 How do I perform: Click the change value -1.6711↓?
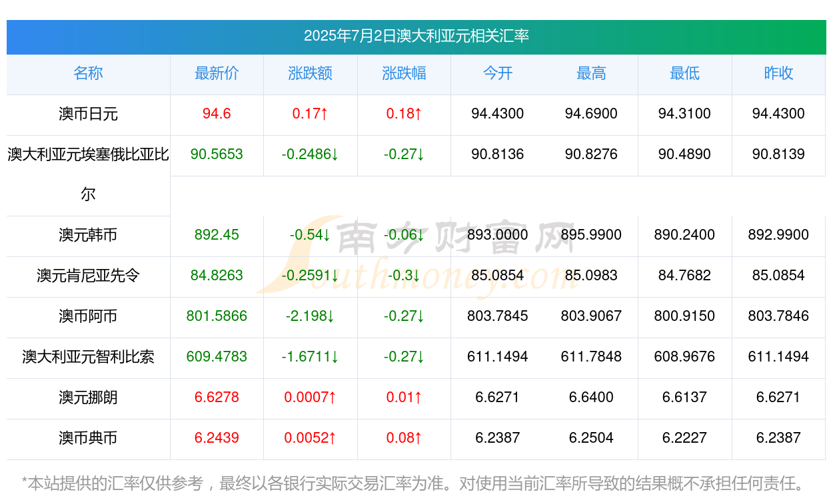pos(310,357)
